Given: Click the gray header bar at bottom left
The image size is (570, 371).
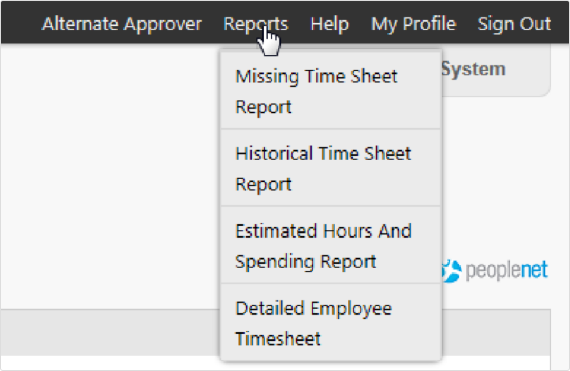Looking at the screenshot, I should 109,332.
